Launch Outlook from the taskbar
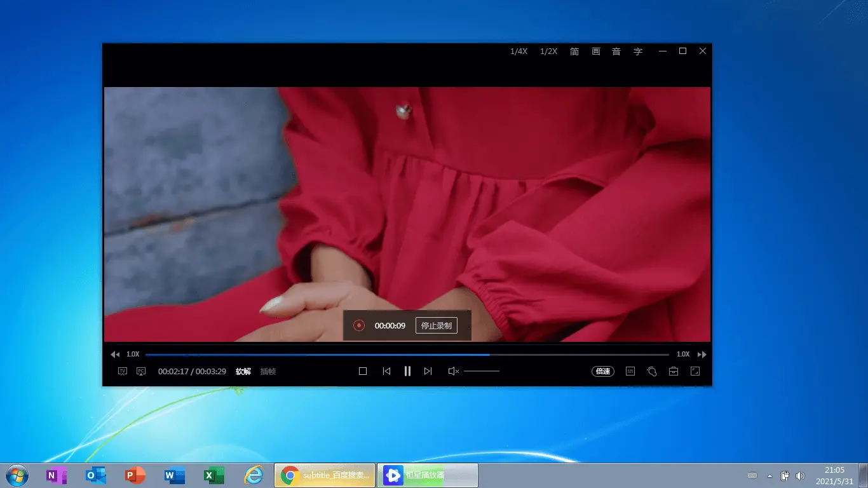Screen dimensions: 868x488 96,475
